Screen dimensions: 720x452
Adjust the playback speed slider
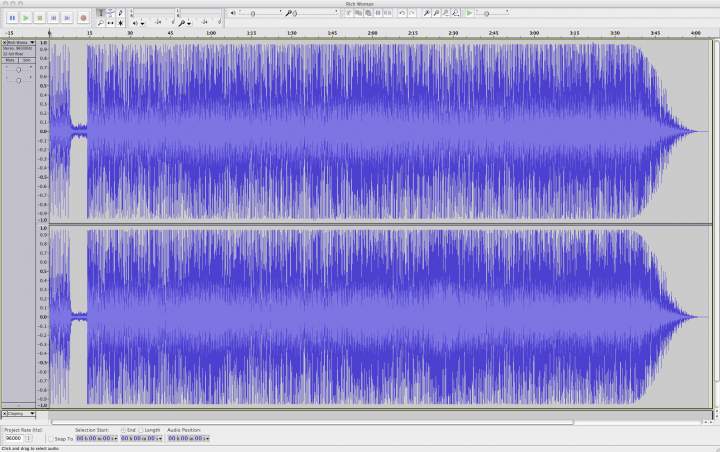[492, 13]
